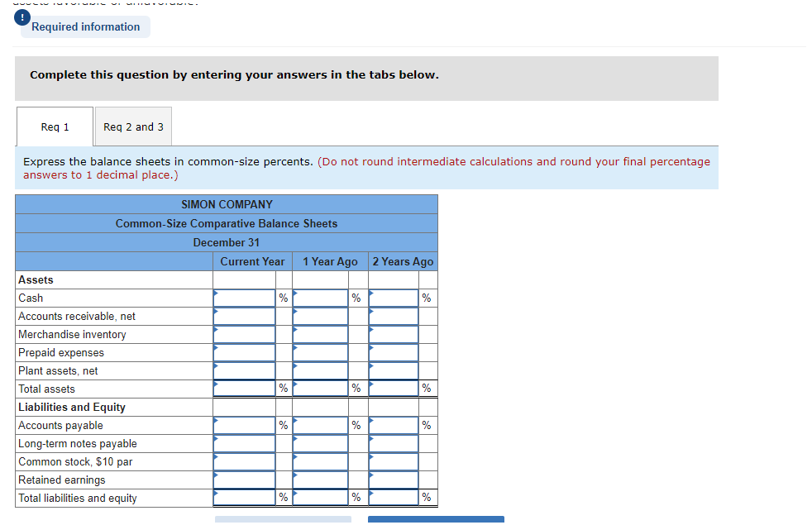Click the 2 Years Ago column header
Viewport: 812px width, 525px height.
(x=403, y=262)
